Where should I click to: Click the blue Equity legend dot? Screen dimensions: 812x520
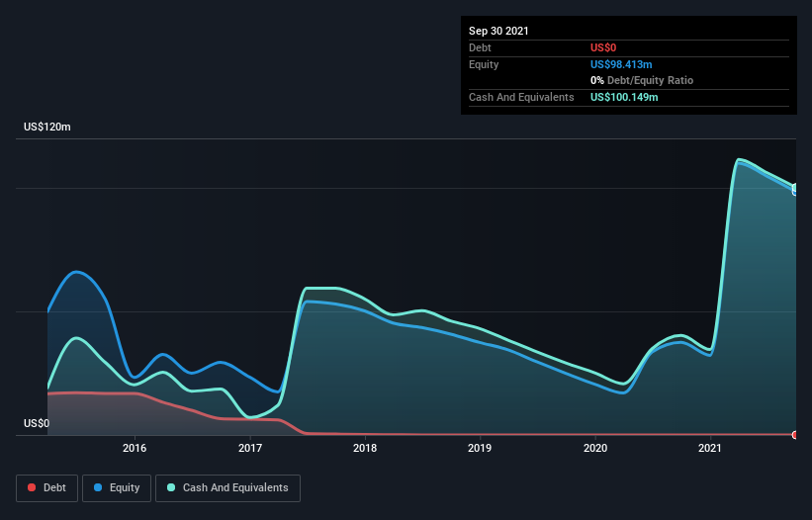(98, 487)
